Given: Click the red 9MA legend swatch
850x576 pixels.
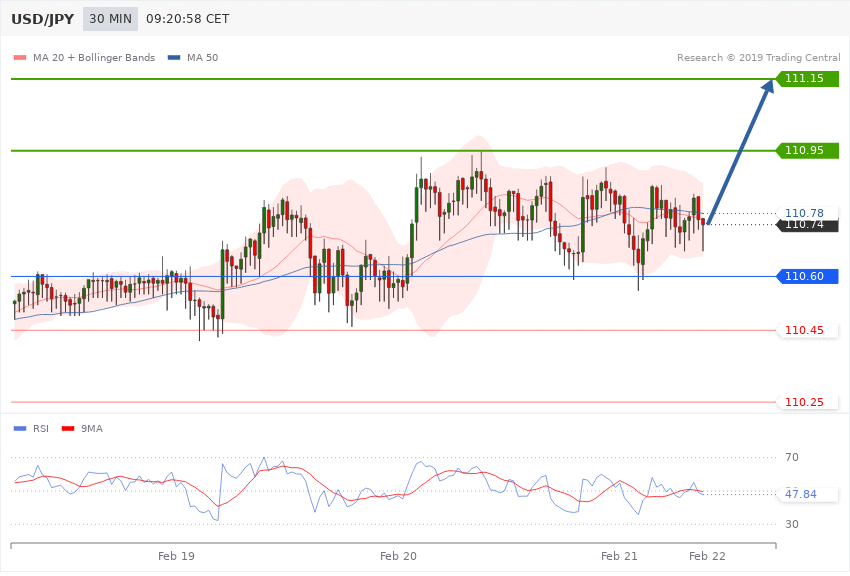Looking at the screenshot, I should tap(68, 429).
